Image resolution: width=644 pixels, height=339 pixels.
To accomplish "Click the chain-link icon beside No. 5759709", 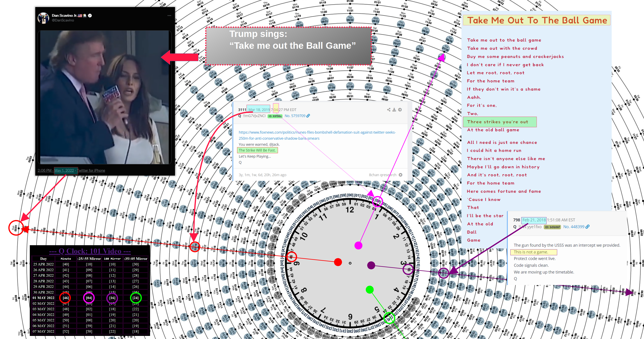I will pos(308,116).
